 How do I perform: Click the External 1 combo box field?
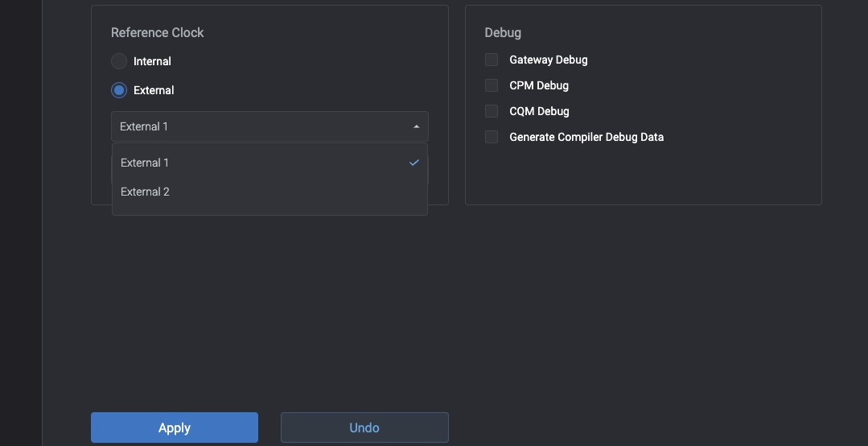coord(257,126)
